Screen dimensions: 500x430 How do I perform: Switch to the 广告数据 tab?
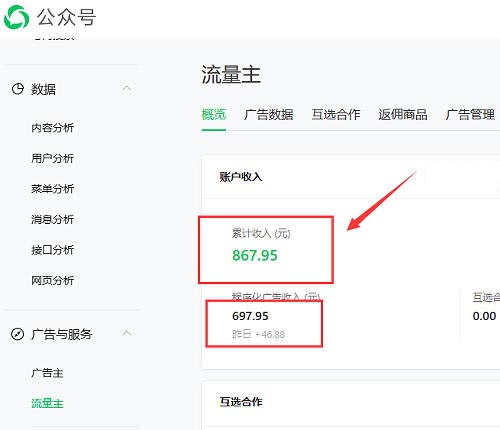[x=269, y=114]
